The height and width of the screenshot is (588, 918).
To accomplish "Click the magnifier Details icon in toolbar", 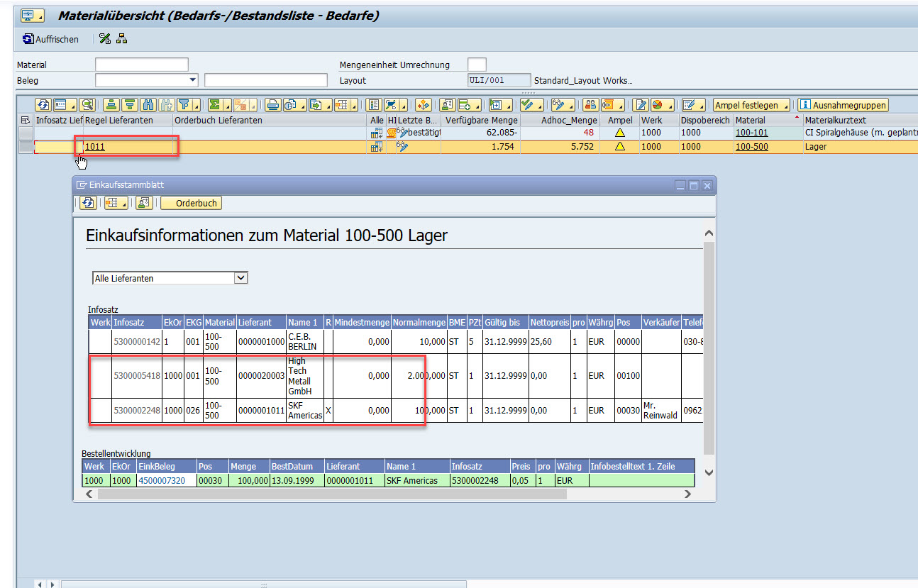I will 87,105.
